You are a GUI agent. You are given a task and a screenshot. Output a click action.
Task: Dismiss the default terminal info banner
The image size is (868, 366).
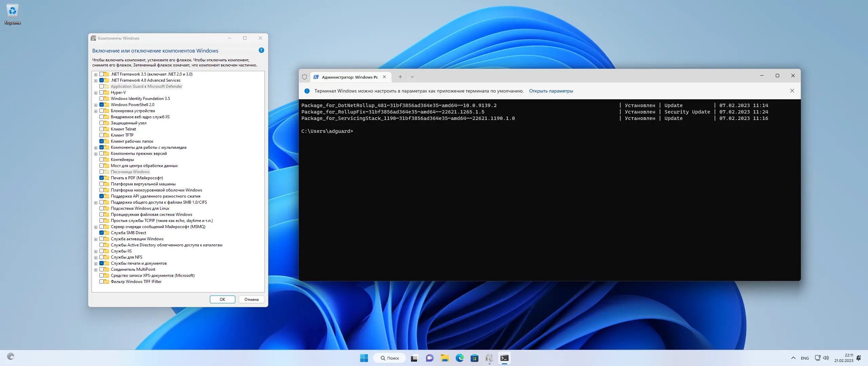[x=792, y=91]
